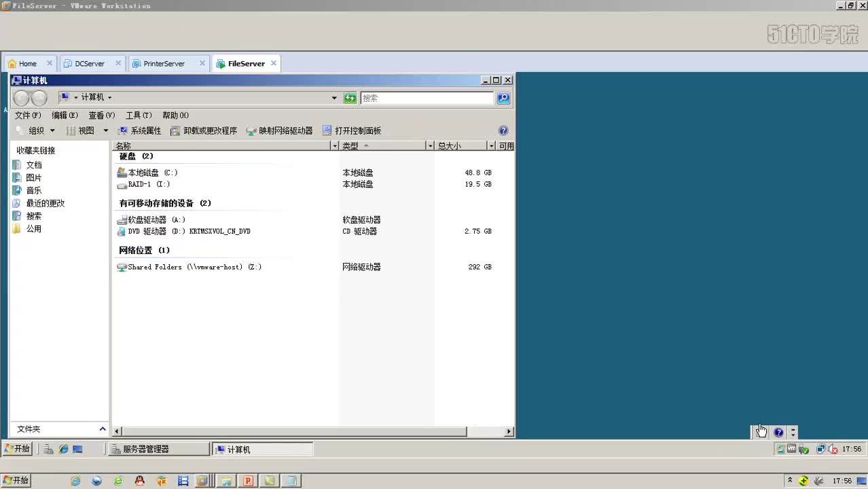
Task: Click guest Internet Explorer quick launch icon
Action: click(x=63, y=449)
